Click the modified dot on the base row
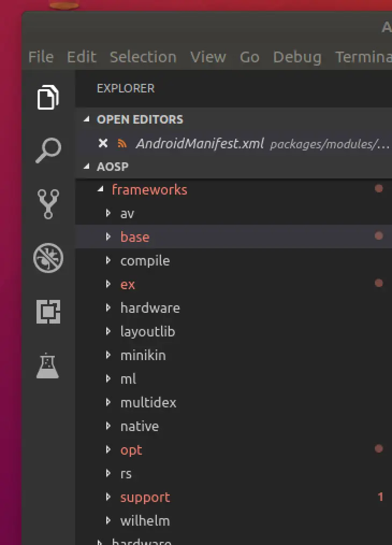The width and height of the screenshot is (392, 545). (379, 235)
